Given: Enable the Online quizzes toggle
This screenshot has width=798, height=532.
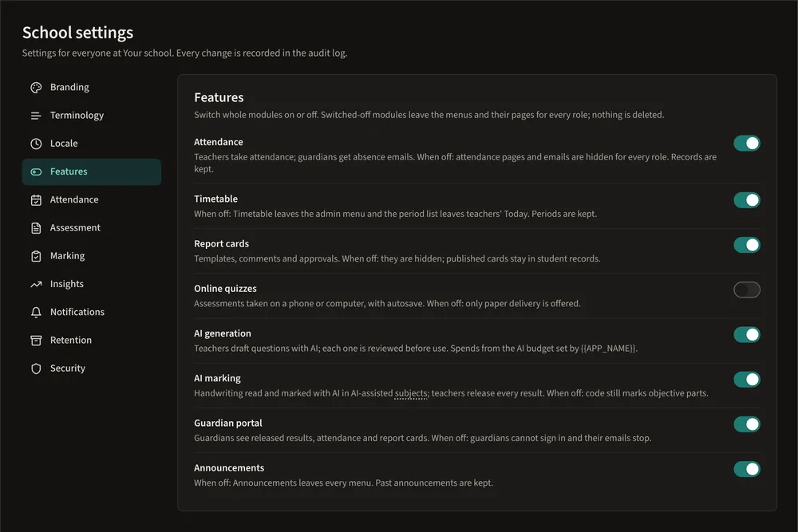Looking at the screenshot, I should click(747, 290).
